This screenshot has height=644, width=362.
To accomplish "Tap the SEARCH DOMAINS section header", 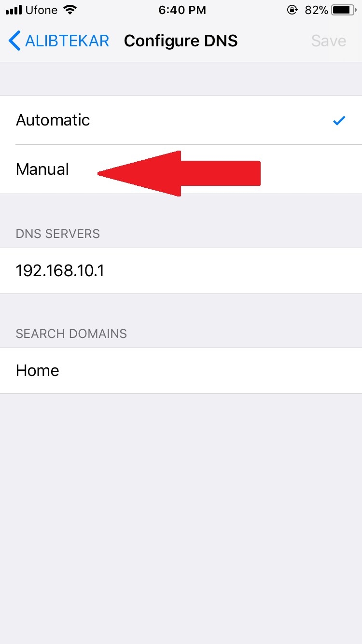I will (71, 334).
